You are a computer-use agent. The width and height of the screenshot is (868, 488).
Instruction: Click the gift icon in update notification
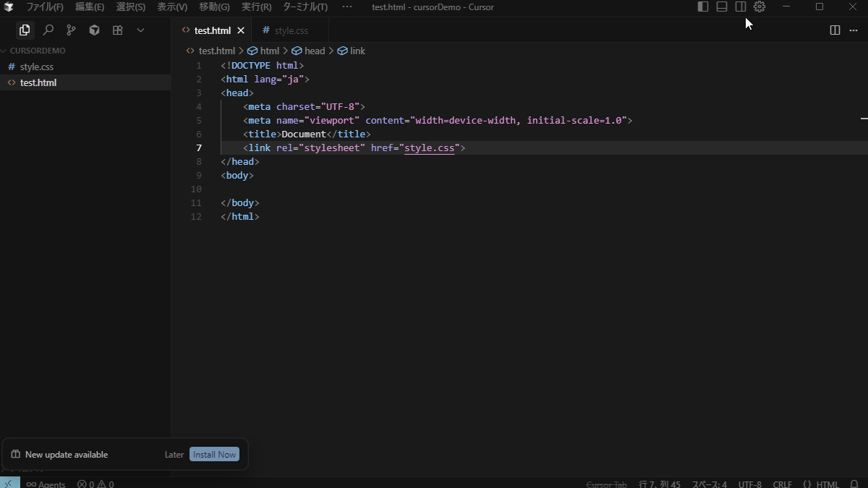point(15,455)
